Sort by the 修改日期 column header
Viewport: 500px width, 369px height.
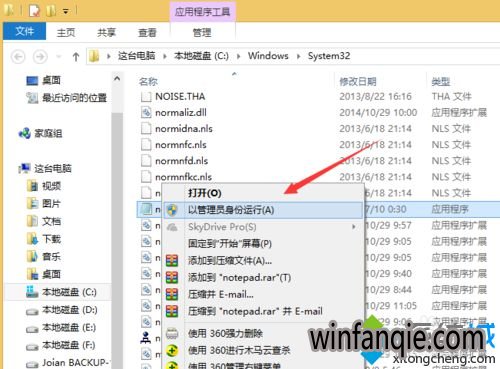pos(358,81)
